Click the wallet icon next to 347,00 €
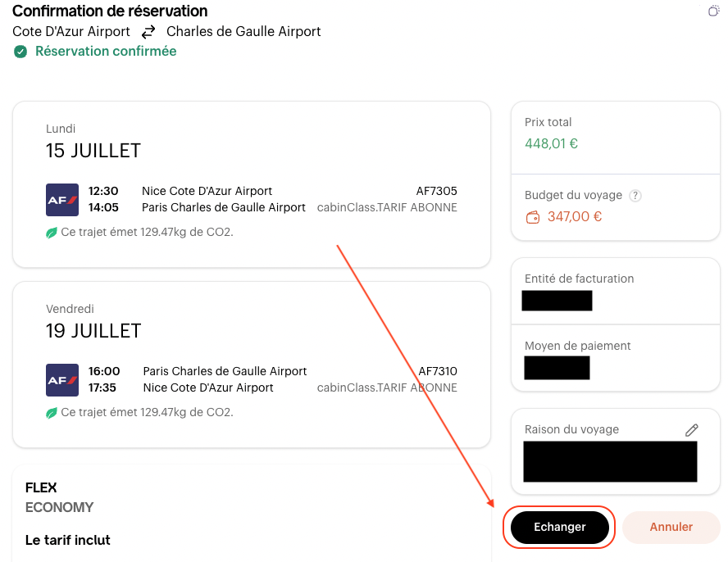Image resolution: width=728 pixels, height=562 pixels. (x=533, y=217)
